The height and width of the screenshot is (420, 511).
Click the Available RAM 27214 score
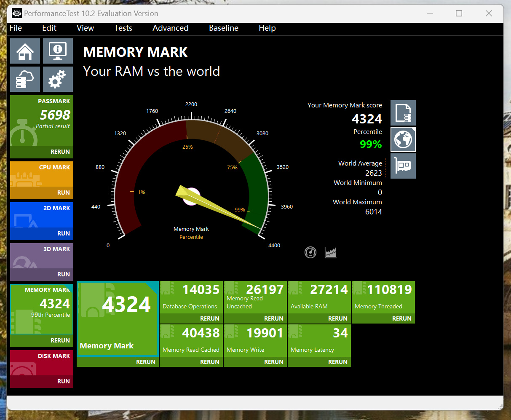coord(329,290)
